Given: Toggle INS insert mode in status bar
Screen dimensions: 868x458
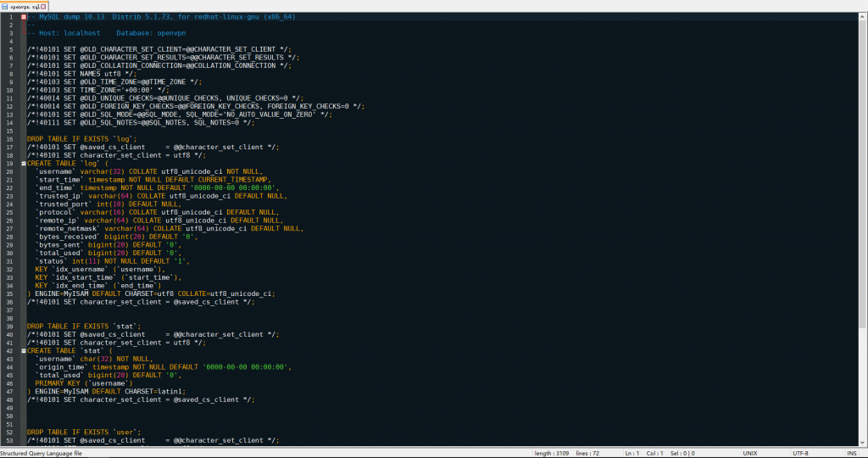Looking at the screenshot, I should (849, 454).
